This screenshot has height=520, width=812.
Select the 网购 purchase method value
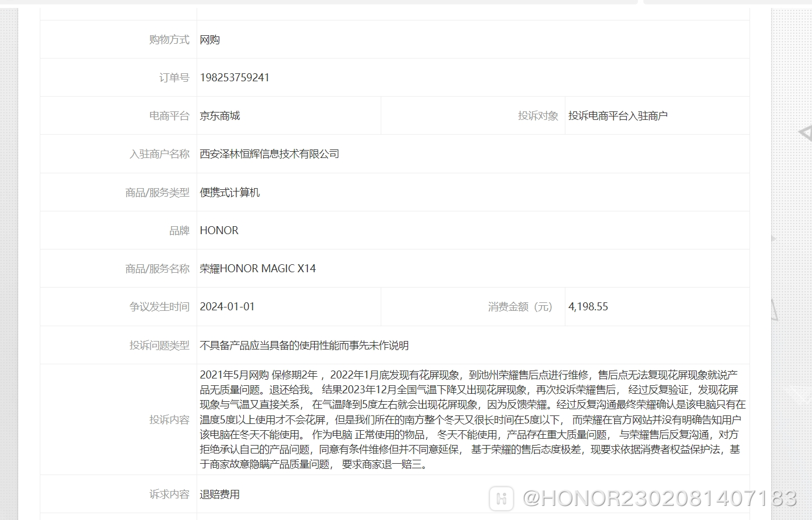pyautogui.click(x=210, y=39)
